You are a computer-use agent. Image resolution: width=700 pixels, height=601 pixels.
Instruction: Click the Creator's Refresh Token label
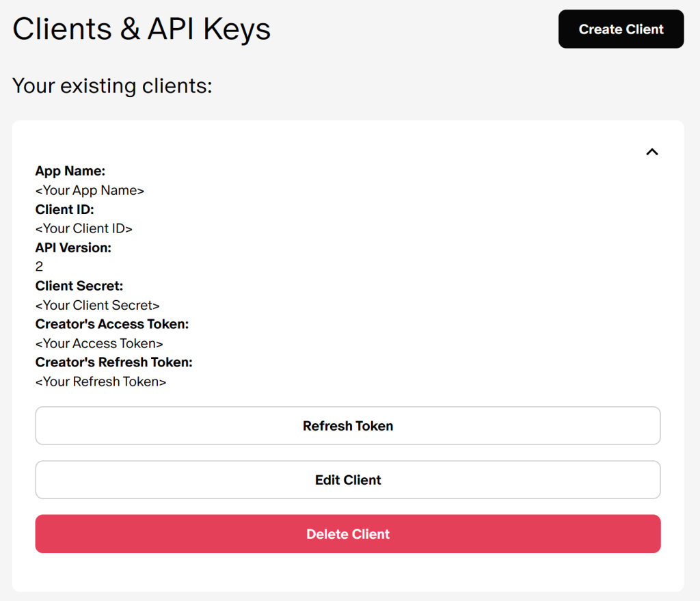pyautogui.click(x=113, y=362)
